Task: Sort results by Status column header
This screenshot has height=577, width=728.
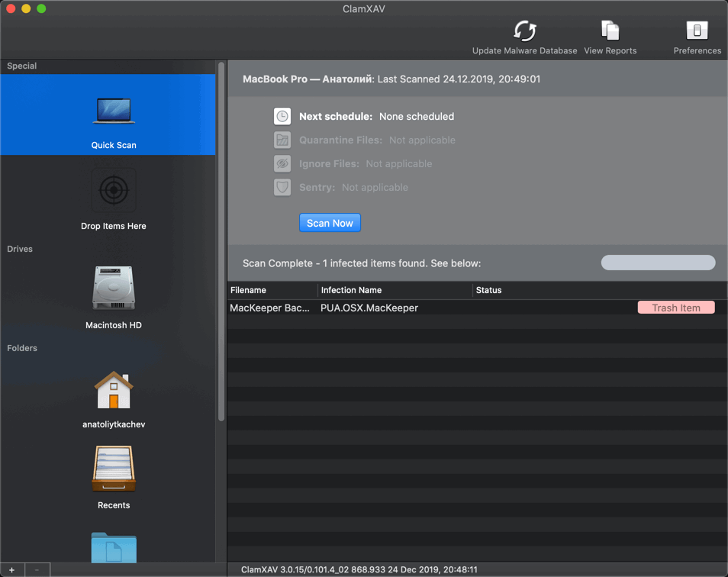Action: coord(601,290)
